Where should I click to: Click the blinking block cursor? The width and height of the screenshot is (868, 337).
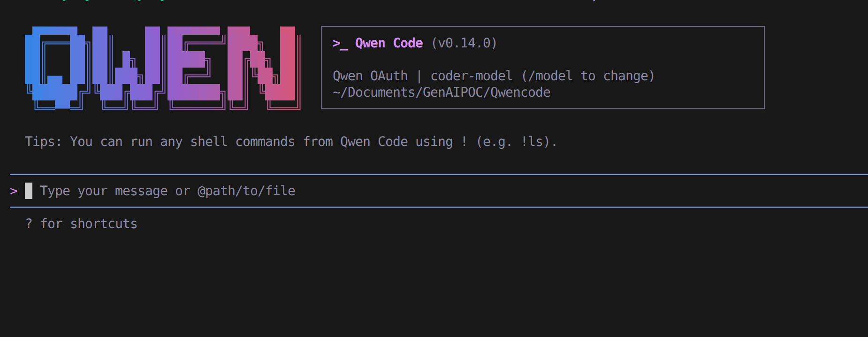pyautogui.click(x=29, y=191)
